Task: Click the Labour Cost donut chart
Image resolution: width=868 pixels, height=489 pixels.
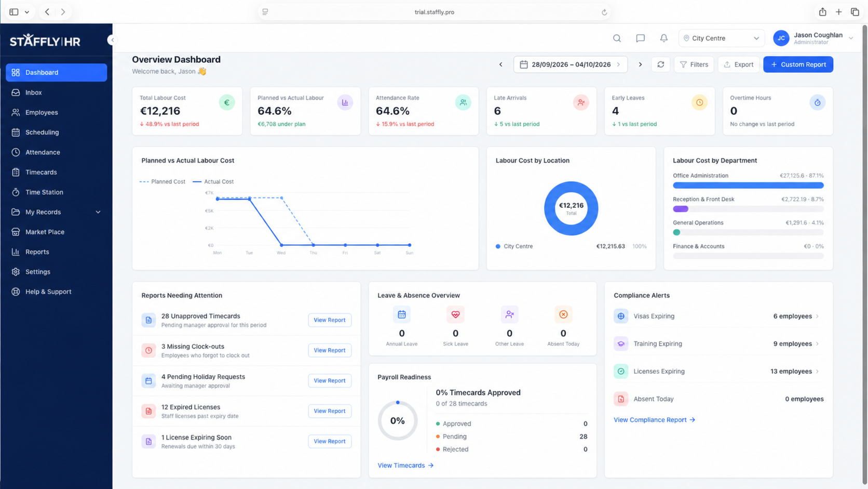Action: click(x=571, y=208)
